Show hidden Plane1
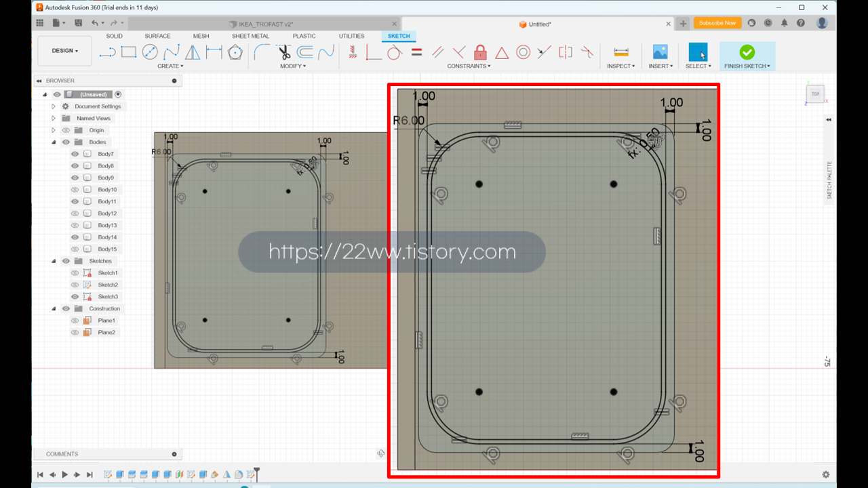 pos(75,320)
